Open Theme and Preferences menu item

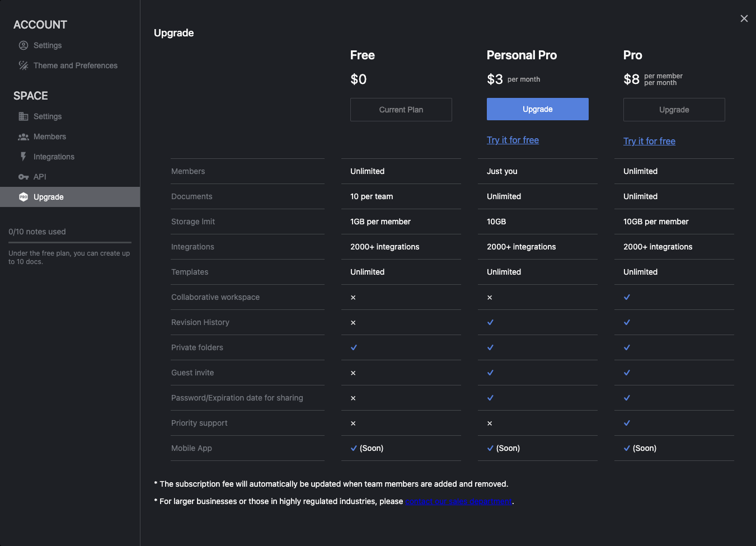[76, 65]
